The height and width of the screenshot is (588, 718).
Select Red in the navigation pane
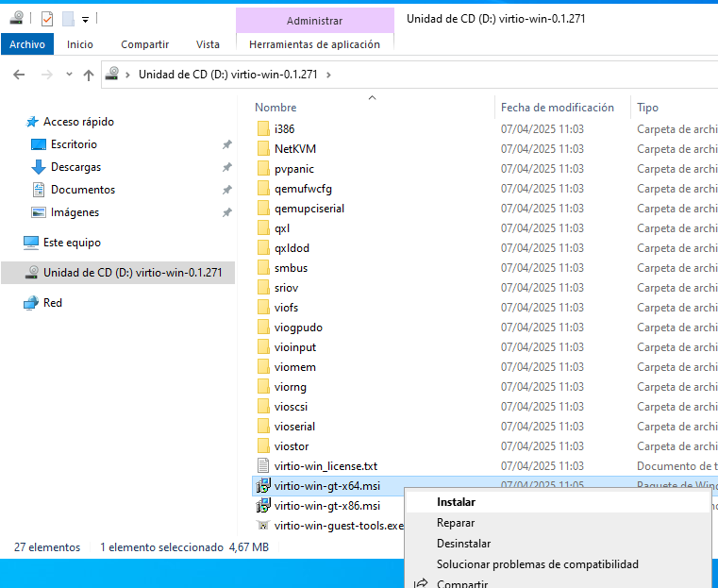pyautogui.click(x=53, y=303)
